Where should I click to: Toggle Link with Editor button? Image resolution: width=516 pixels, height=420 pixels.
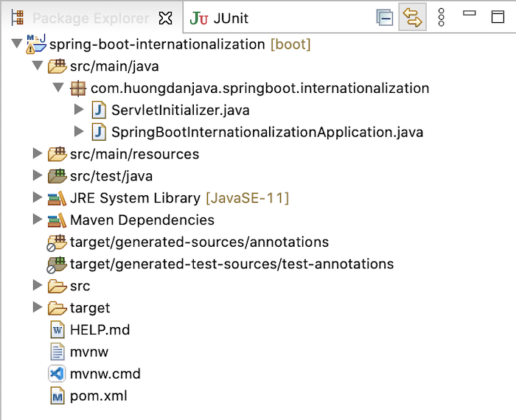[x=412, y=17]
